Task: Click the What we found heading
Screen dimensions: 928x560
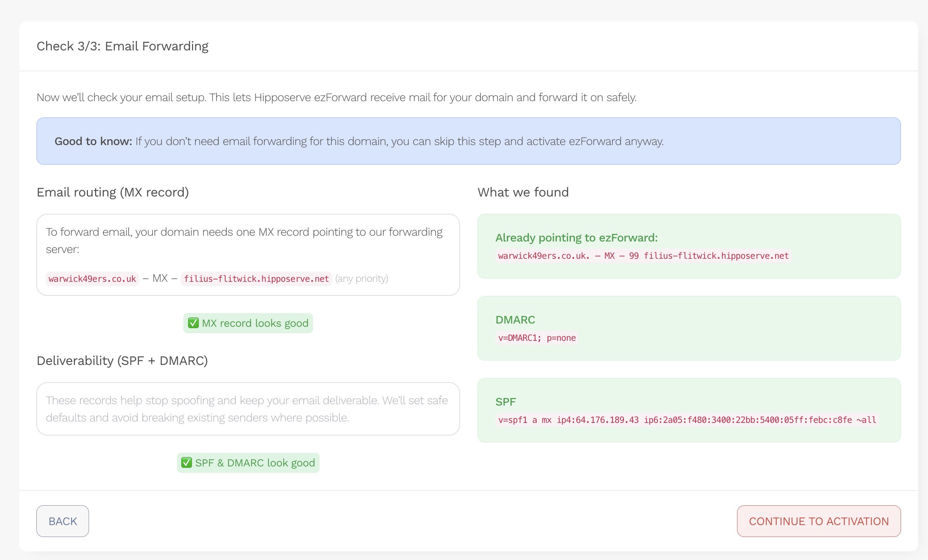Action: pos(523,192)
